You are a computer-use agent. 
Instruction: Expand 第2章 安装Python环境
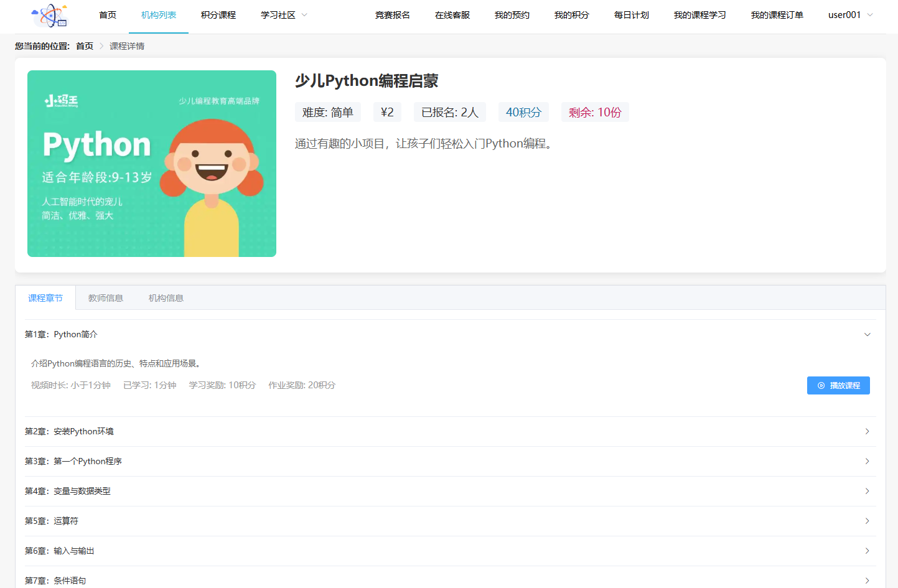tap(450, 432)
